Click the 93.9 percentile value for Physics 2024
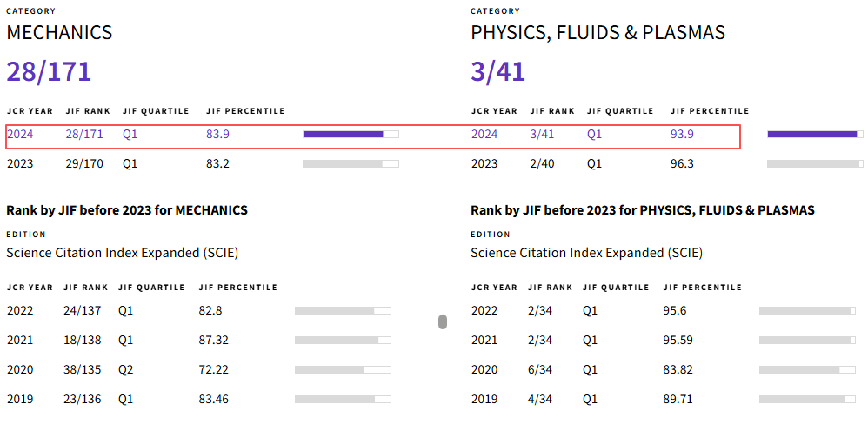Image resolution: width=868 pixels, height=424 pixels. point(682,135)
